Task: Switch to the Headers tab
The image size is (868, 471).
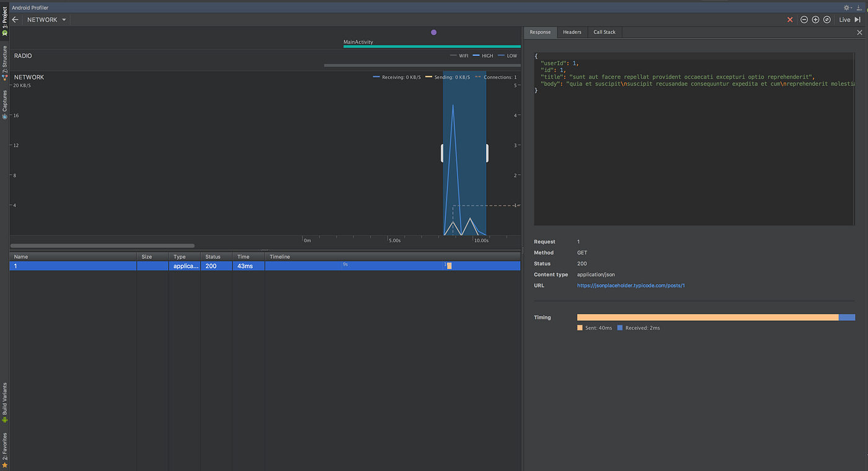Action: (x=572, y=32)
